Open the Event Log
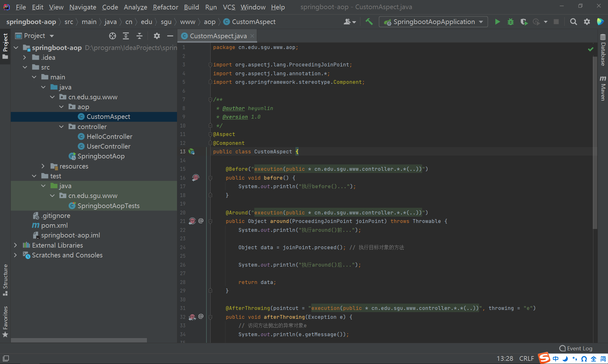The image size is (608, 364). (x=576, y=348)
